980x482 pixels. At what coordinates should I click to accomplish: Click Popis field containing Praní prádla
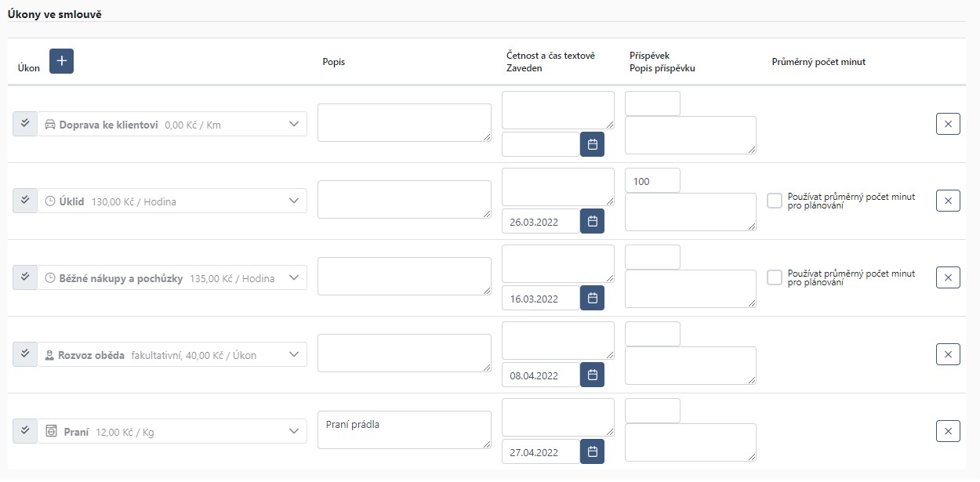pyautogui.click(x=405, y=430)
